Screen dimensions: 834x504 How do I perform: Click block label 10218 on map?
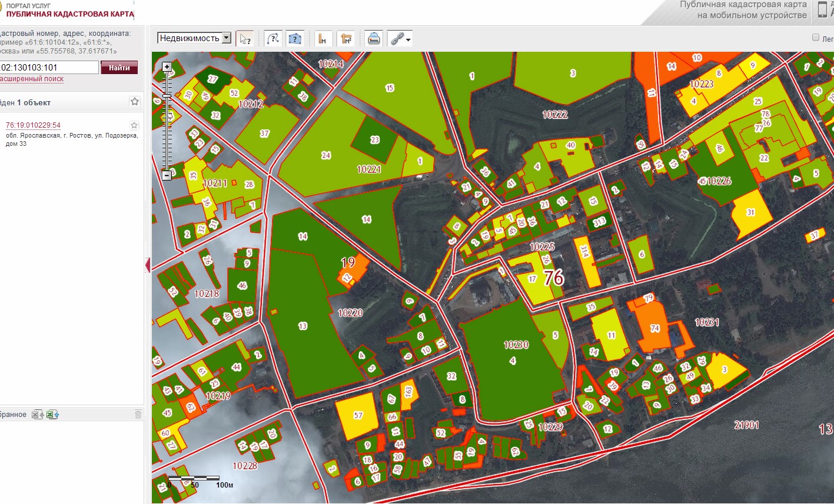[x=207, y=293]
